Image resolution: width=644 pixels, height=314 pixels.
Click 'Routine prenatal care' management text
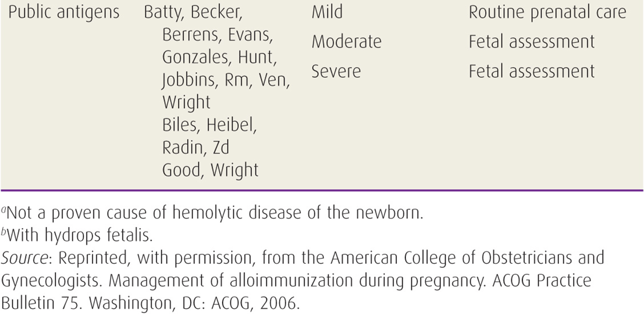point(547,13)
